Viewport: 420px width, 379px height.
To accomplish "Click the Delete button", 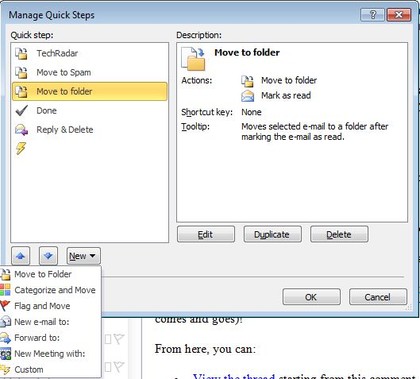I will [x=339, y=234].
